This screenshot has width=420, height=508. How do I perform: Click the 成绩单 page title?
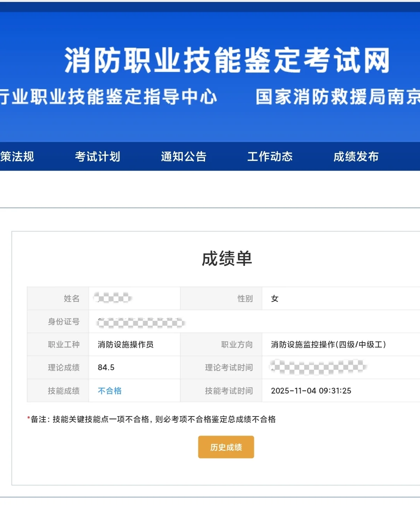226,258
